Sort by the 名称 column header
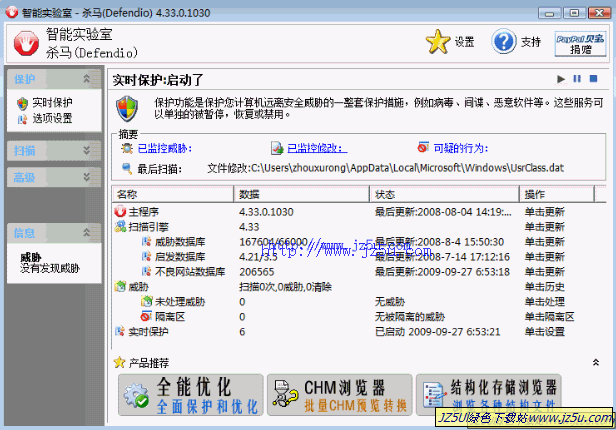This screenshot has height=430, width=616. pos(173,194)
